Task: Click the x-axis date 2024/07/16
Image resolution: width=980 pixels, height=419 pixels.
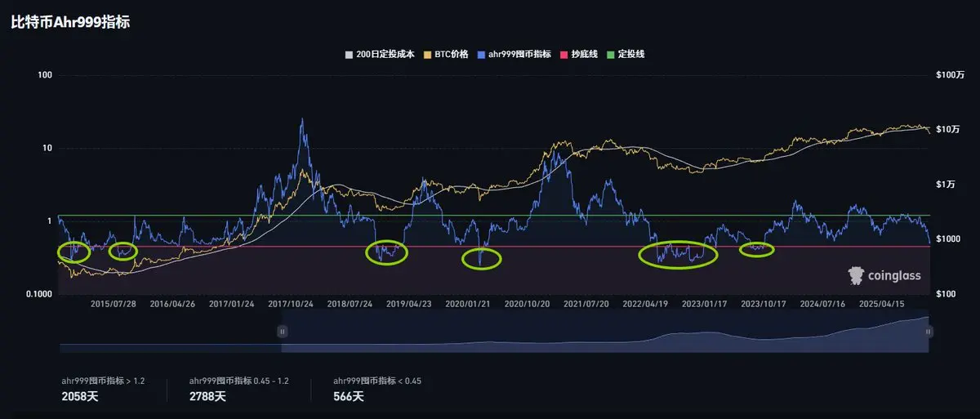Action: pos(822,303)
